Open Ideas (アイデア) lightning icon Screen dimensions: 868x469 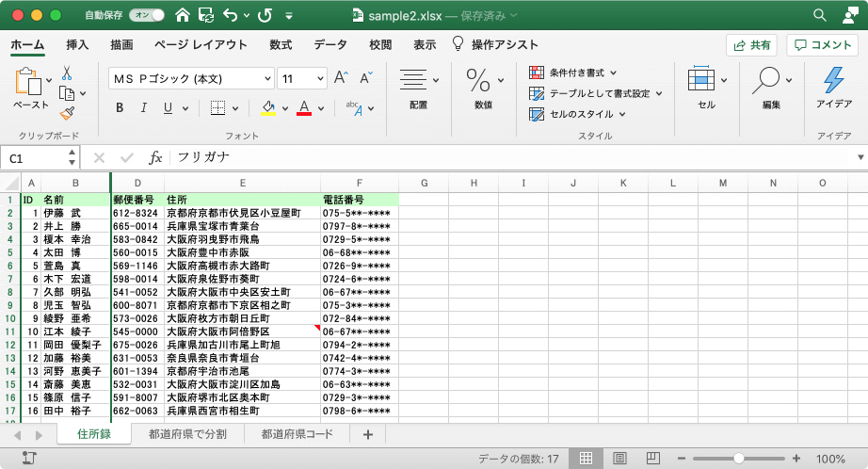(834, 80)
